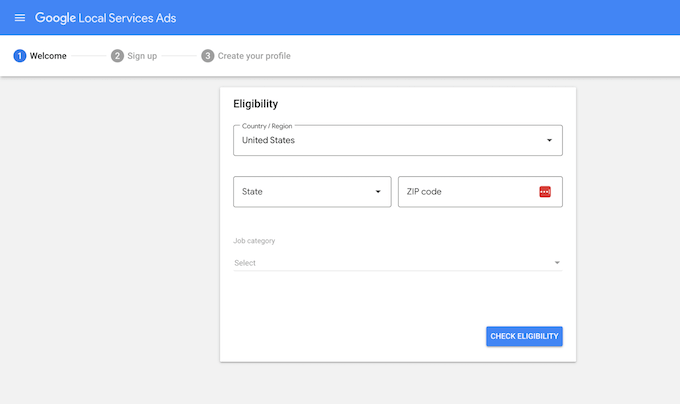Switch to the Sign up step
Viewport: 680px width, 404px height.
(142, 56)
